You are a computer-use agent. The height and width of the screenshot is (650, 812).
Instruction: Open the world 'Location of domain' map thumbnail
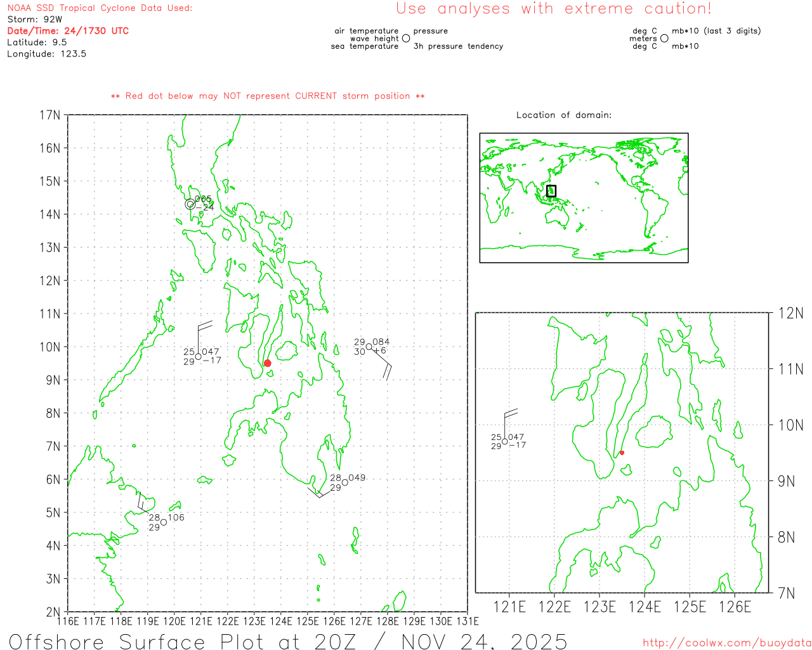pyautogui.click(x=584, y=197)
